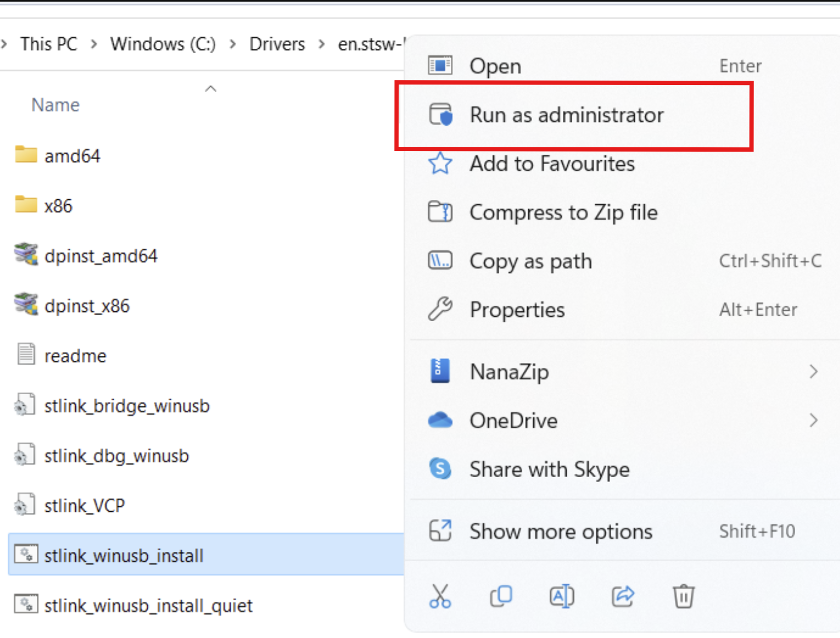Click the Open menu entry icon
Viewport: 840px width, 638px height.
440,66
